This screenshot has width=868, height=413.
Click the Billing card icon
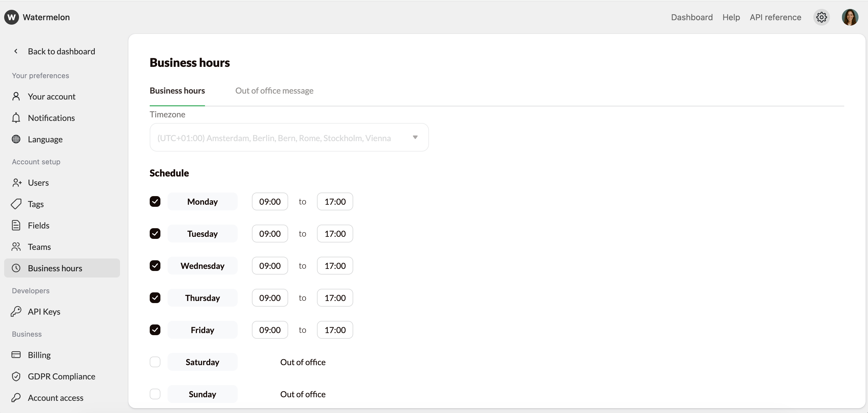16,355
